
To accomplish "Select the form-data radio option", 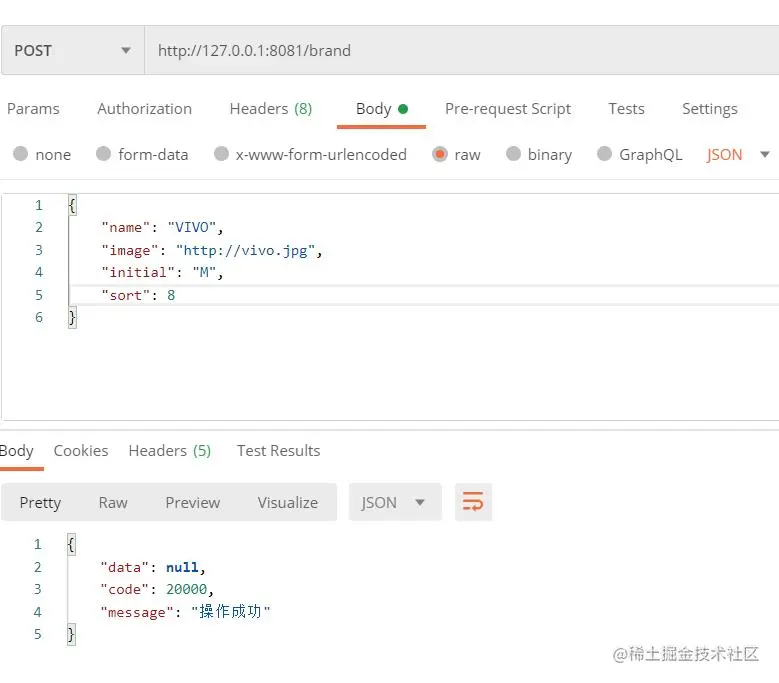I will point(103,154).
